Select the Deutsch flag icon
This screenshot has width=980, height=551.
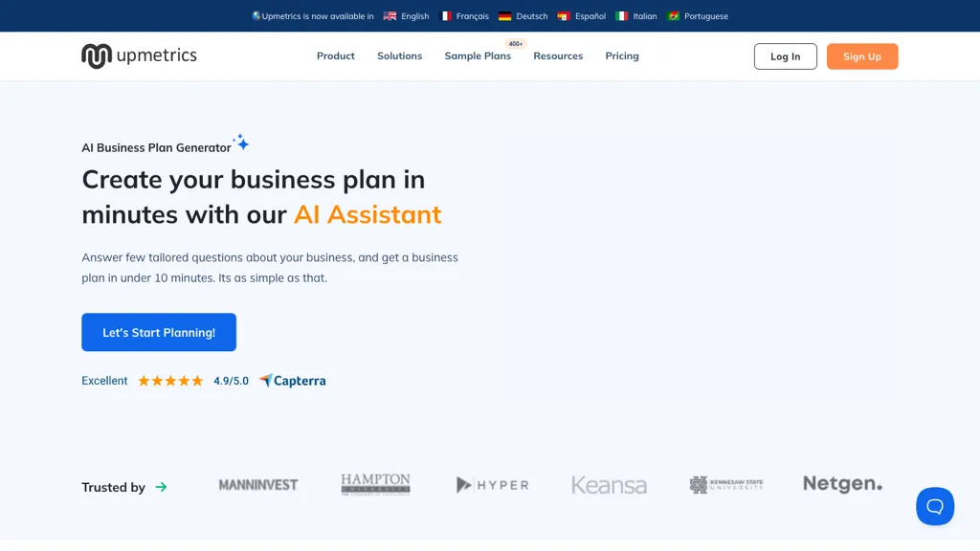click(x=504, y=16)
